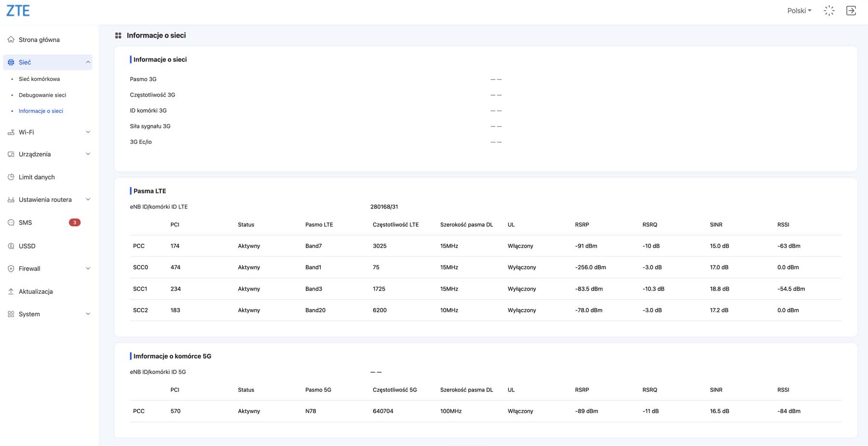Click the home icon beside Strona główna
The height and width of the screenshot is (446, 868).
pyautogui.click(x=11, y=40)
